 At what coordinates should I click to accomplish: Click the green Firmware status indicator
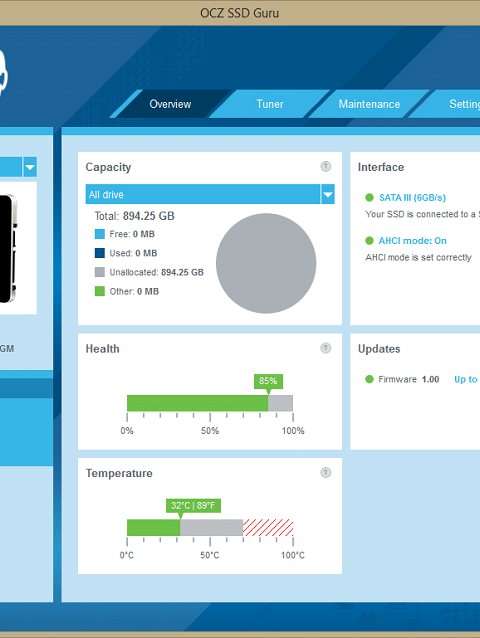369,379
